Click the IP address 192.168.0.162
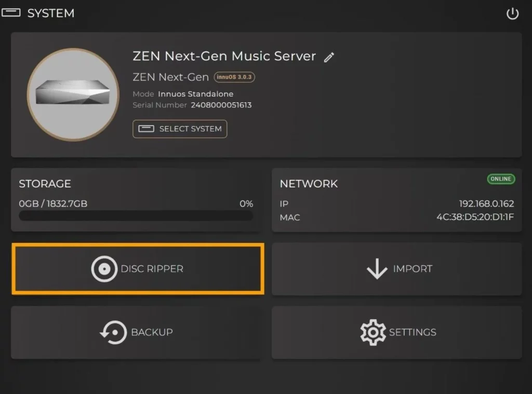Viewport: 532px width, 394px height. tap(486, 203)
